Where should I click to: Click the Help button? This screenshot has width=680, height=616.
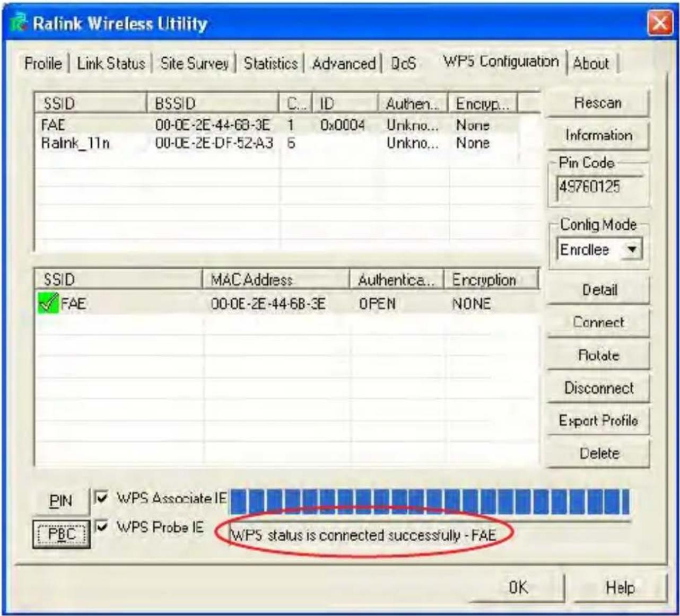[x=620, y=587]
